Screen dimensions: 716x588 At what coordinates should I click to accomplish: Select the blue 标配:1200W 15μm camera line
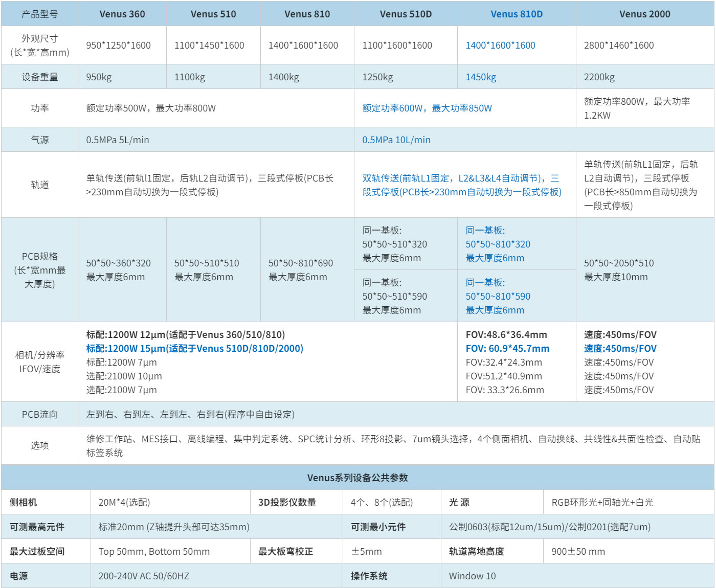194,349
